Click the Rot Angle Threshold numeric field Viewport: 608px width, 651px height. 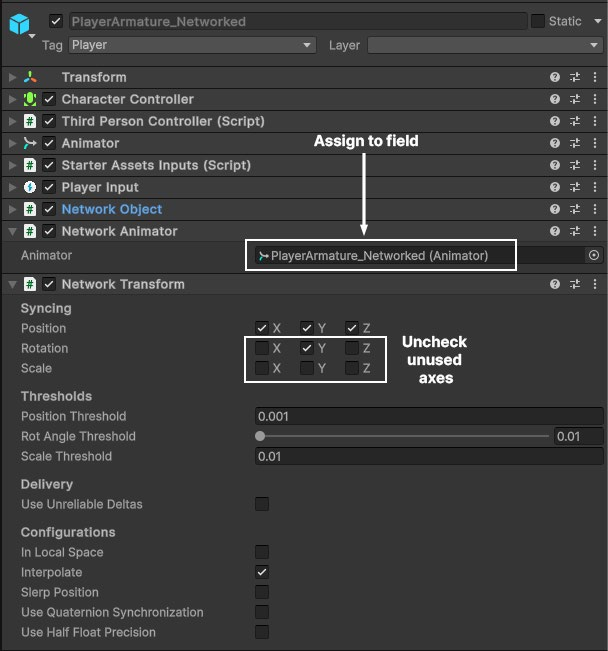pos(579,436)
